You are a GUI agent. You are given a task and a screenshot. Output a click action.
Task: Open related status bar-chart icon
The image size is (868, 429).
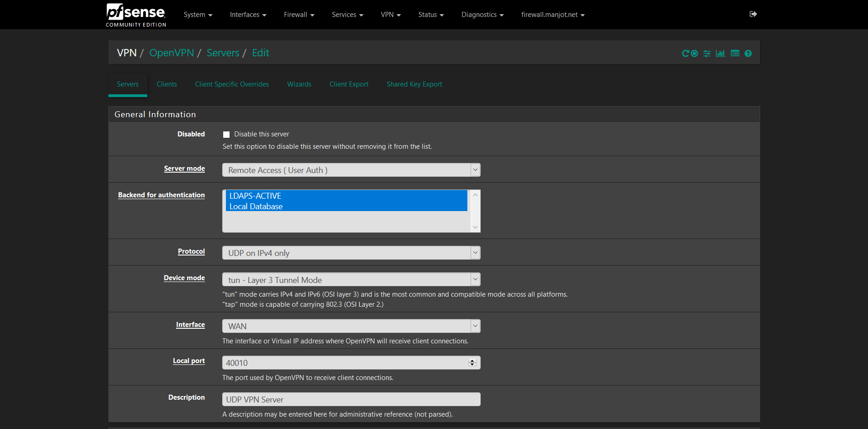point(720,54)
